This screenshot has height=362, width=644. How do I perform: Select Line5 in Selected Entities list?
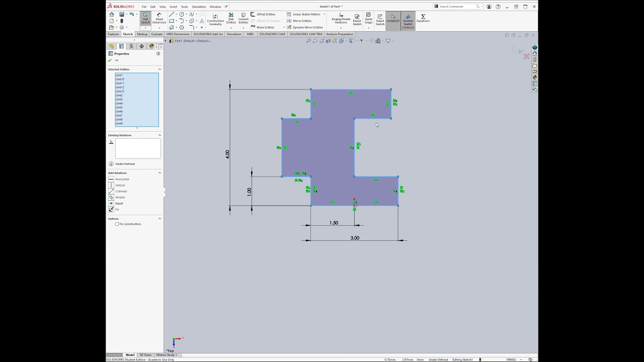click(x=137, y=108)
